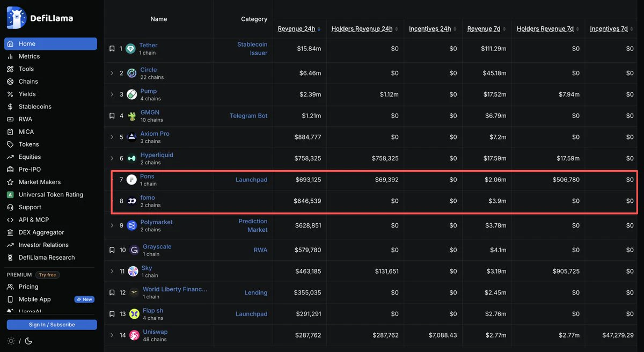Click the Axiom Pro logo icon
Viewport: 644px width, 352px height.
pyautogui.click(x=131, y=137)
